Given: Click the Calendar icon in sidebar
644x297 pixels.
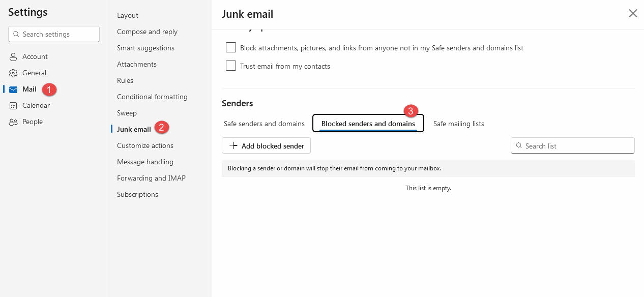Looking at the screenshot, I should [x=13, y=105].
